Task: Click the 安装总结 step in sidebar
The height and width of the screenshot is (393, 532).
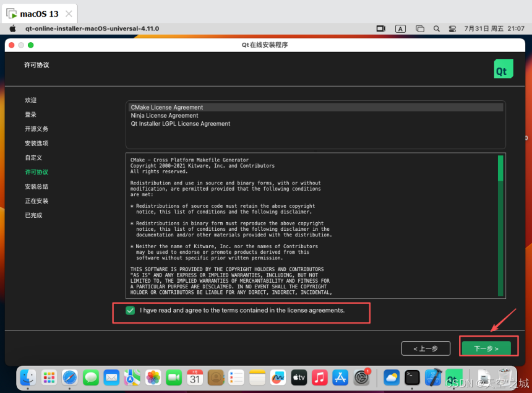Action: (36, 186)
